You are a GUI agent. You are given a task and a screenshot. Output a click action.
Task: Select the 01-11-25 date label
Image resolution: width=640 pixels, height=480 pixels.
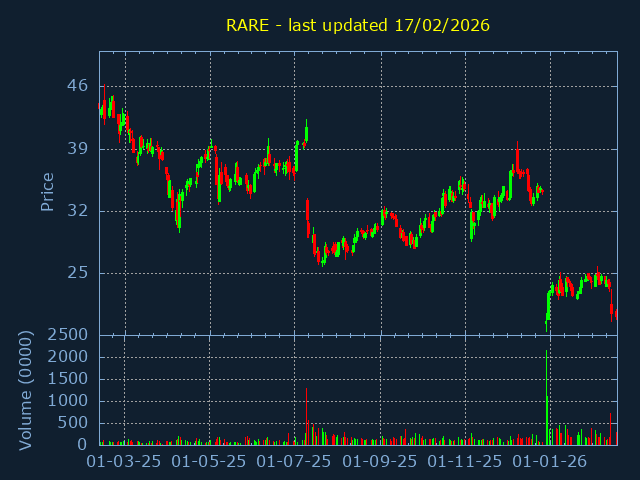pos(465,462)
